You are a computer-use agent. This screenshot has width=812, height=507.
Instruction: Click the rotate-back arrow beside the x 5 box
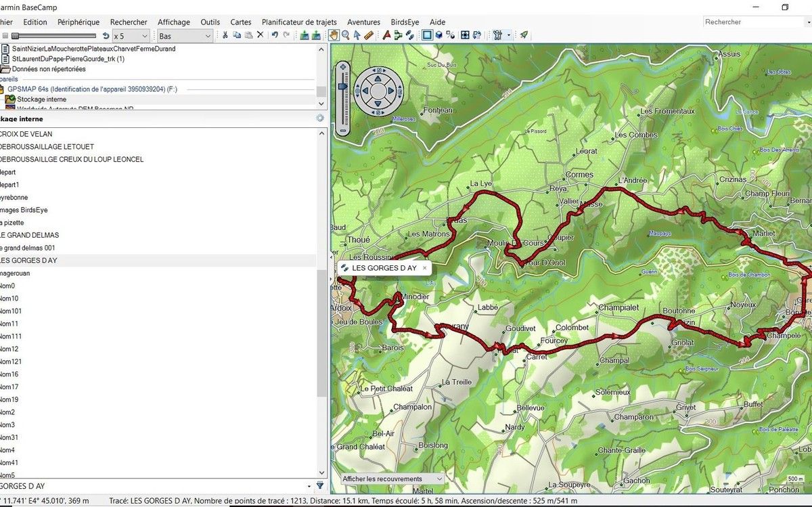coord(106,36)
